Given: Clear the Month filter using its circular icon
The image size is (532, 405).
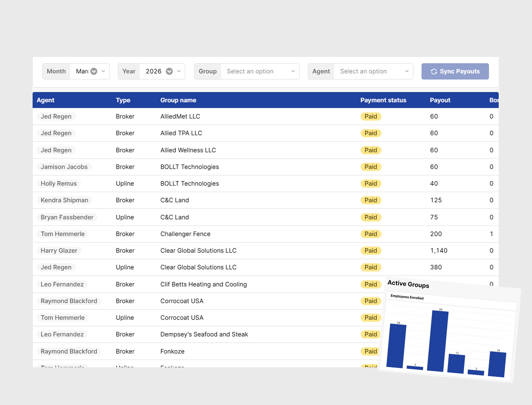Looking at the screenshot, I should 94,71.
